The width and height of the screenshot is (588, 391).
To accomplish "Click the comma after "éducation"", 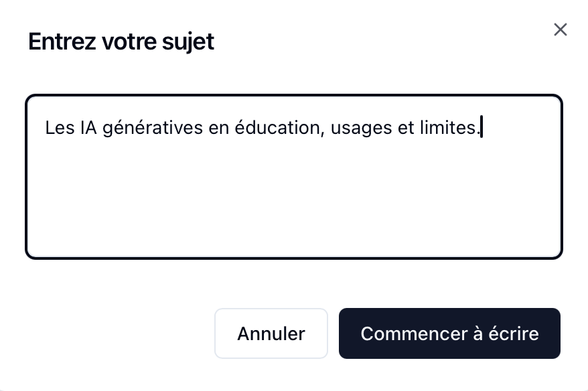I will pyautogui.click(x=324, y=130).
